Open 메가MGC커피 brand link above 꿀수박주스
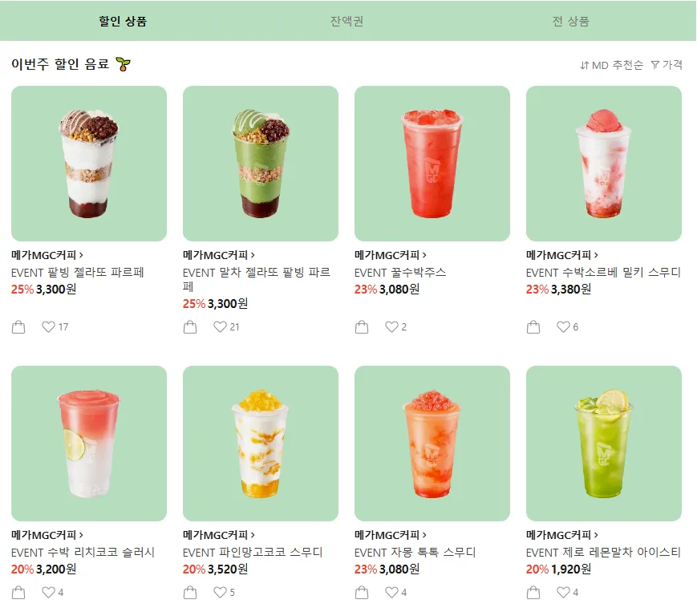 391,255
